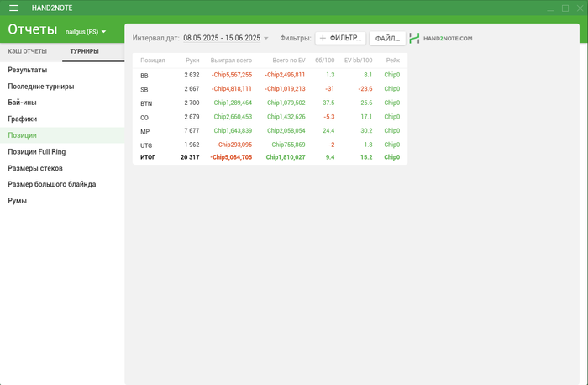Click the -Chip4,818,111 cell
This screenshot has height=385, width=588.
point(231,89)
